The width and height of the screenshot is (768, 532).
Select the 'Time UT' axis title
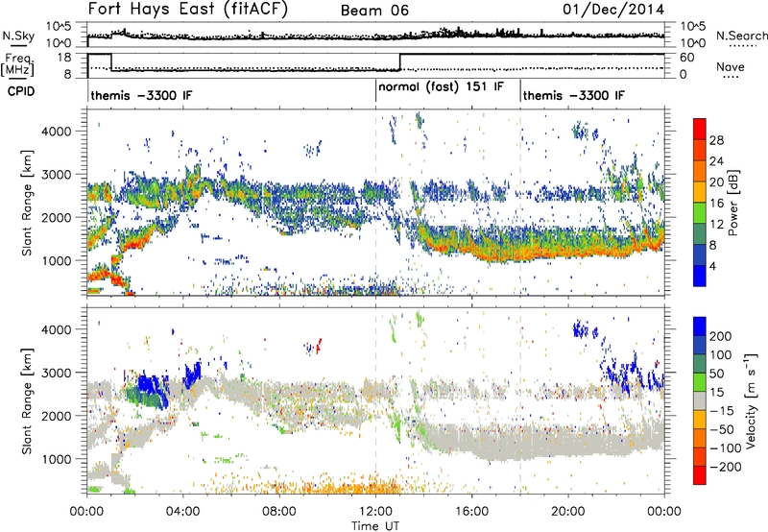click(375, 526)
